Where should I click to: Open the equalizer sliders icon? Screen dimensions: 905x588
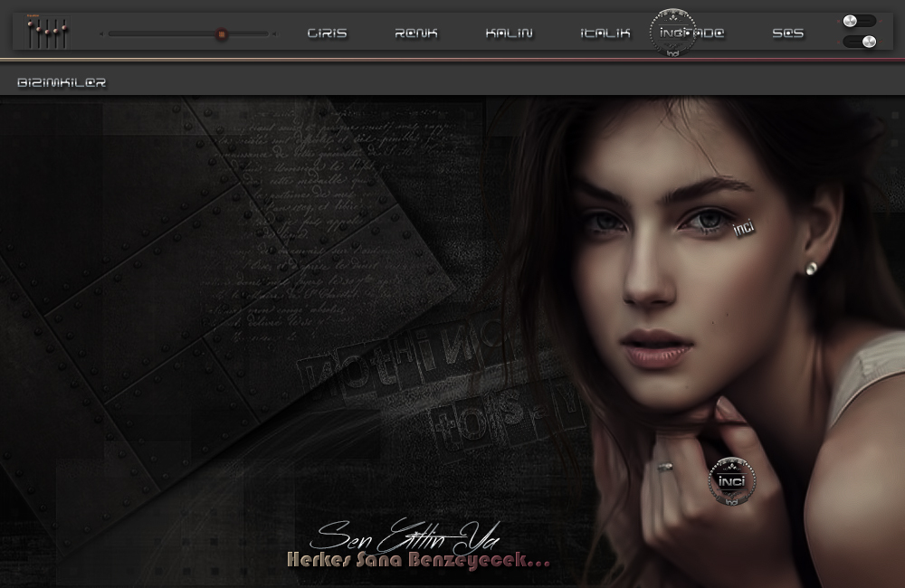click(x=47, y=33)
